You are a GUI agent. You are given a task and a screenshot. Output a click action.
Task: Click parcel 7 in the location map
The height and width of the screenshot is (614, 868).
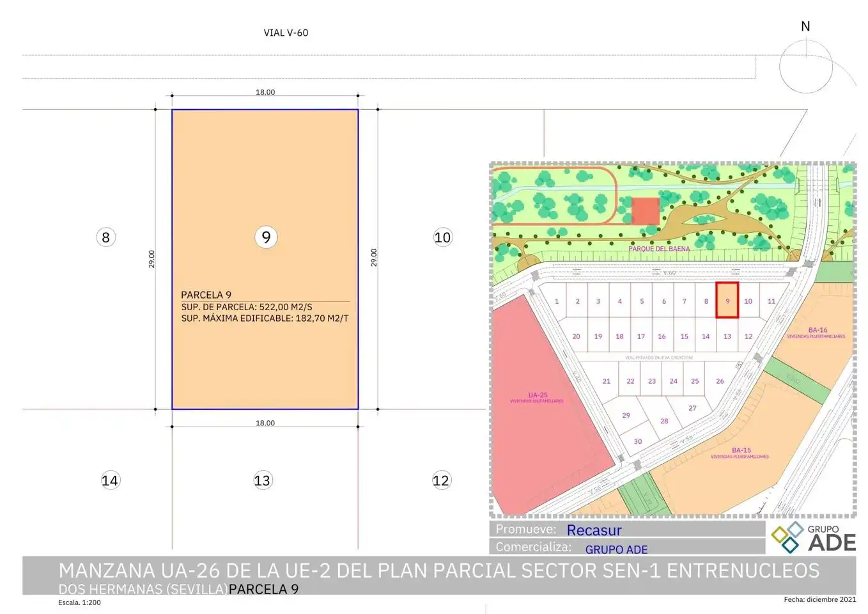tap(684, 301)
